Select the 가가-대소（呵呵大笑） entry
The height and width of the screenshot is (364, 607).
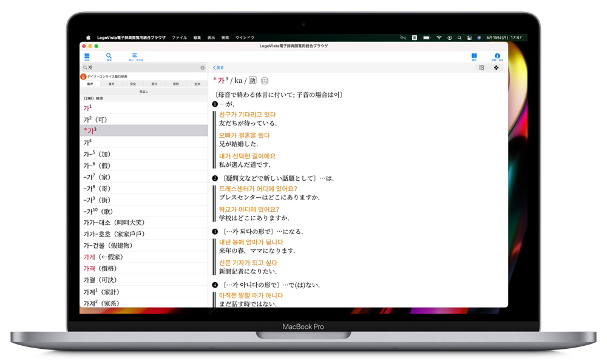pos(144,223)
